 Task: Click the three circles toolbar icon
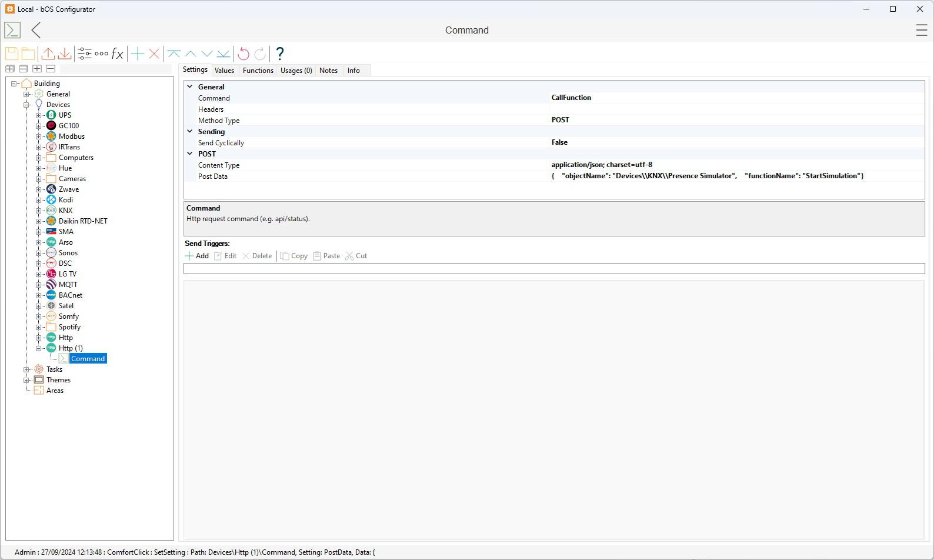101,54
